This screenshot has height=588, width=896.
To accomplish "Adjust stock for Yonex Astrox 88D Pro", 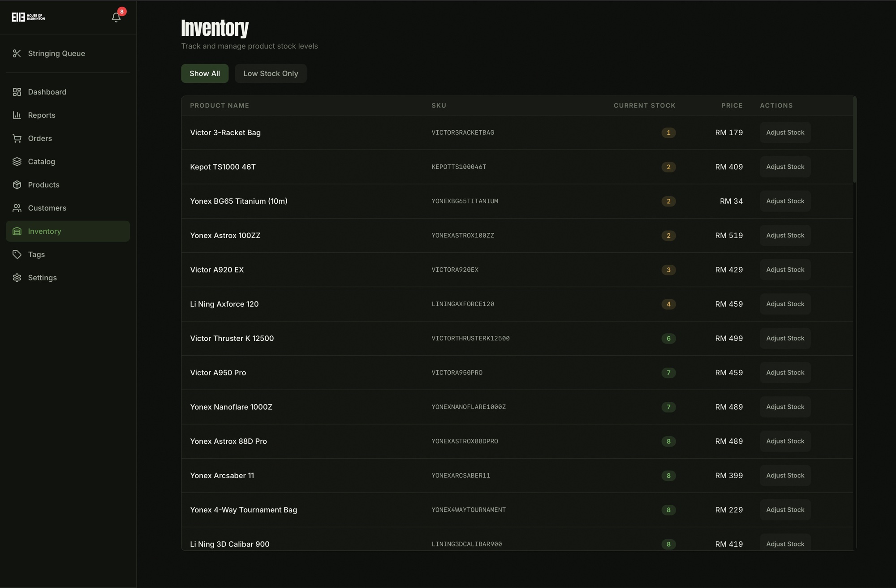I will (785, 441).
